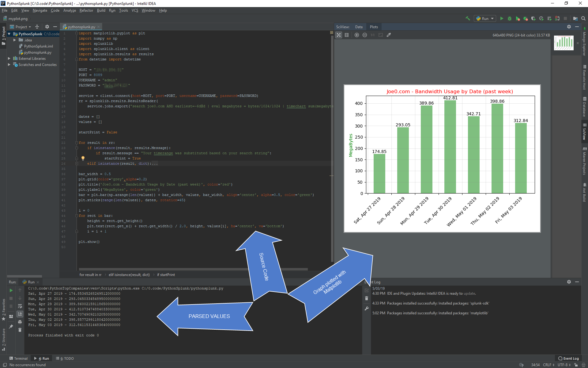The width and height of the screenshot is (588, 368).
Task: Expand Scratches and Consoles node
Action: 9,65
